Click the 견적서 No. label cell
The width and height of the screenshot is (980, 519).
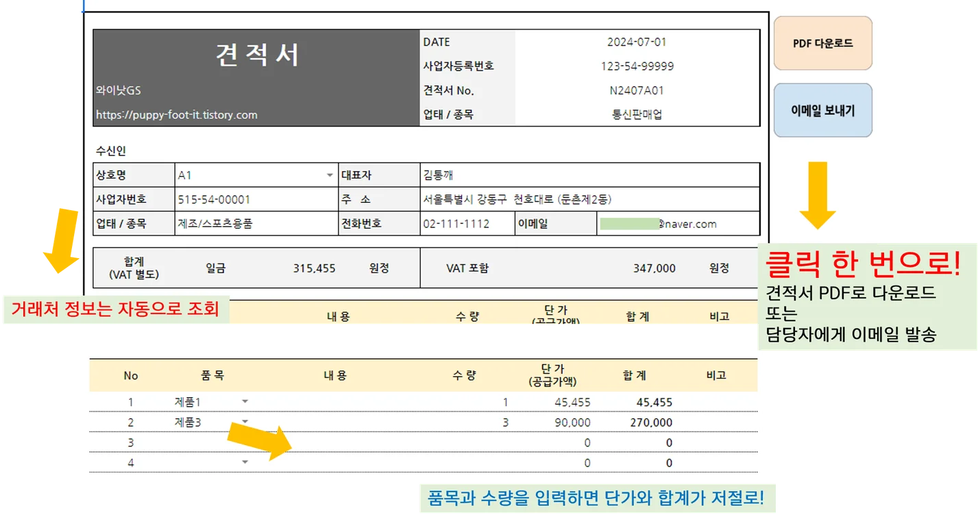pos(467,90)
